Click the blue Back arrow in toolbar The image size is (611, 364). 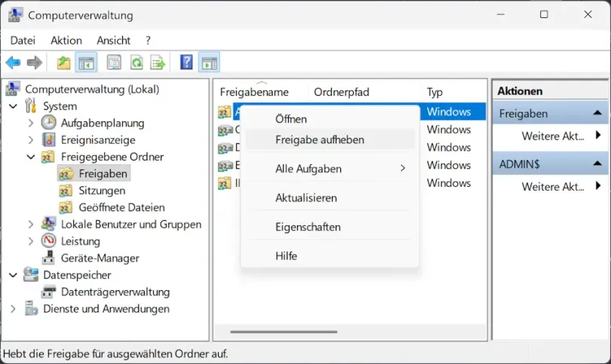coord(14,63)
